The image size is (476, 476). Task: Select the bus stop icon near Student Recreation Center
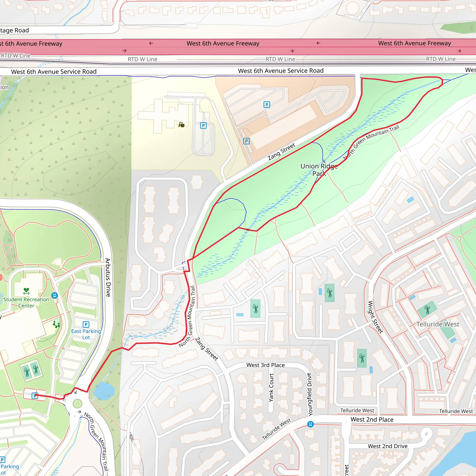[55, 295]
